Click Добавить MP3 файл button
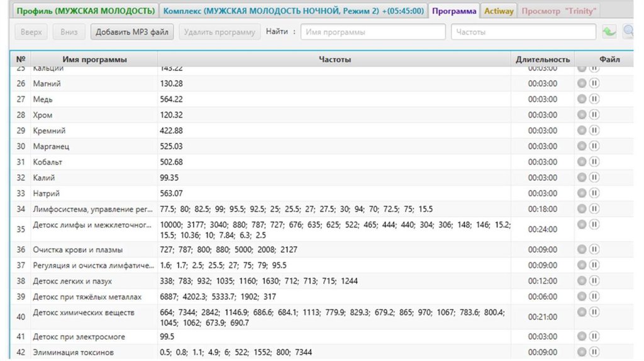This screenshot has height=361, width=644. tap(132, 31)
